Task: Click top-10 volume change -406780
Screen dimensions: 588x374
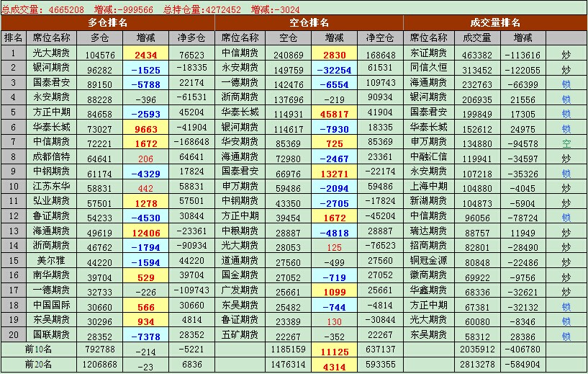Action: pyautogui.click(x=523, y=349)
